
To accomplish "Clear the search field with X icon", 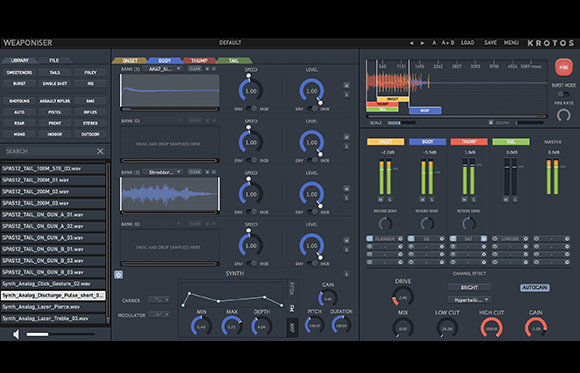I will (100, 151).
